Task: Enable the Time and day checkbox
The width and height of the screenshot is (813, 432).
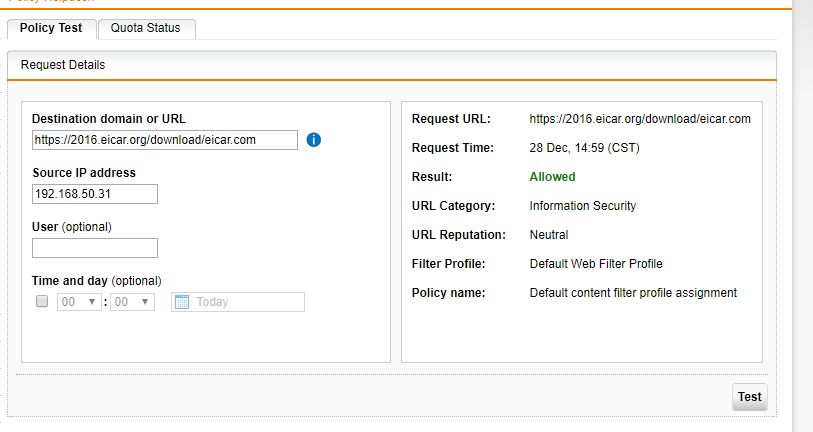Action: 42,301
